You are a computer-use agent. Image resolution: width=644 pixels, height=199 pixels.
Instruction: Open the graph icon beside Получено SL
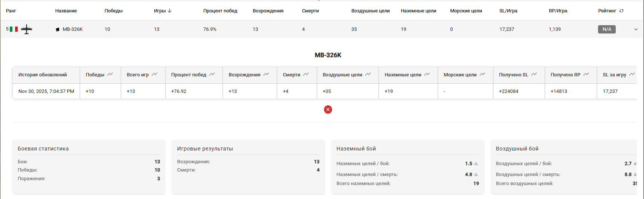pyautogui.click(x=534, y=74)
